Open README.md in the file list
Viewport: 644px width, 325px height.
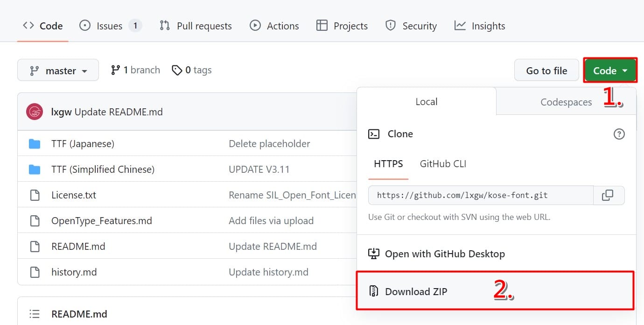pos(78,247)
